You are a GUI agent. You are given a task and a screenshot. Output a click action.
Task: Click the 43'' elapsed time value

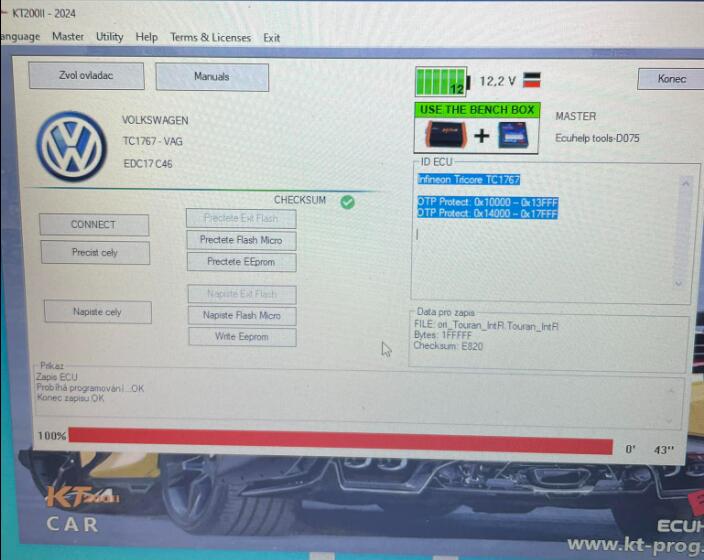click(664, 450)
